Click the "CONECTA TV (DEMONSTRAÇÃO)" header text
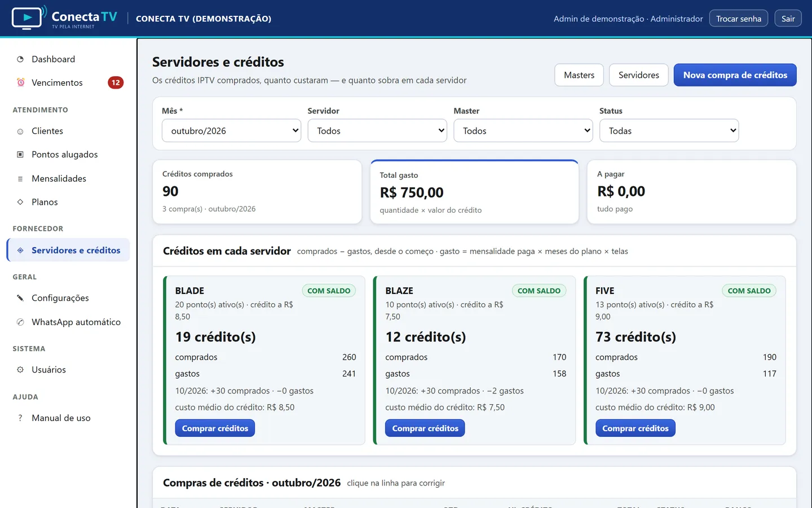Viewport: 812px width, 508px height. pos(204,19)
